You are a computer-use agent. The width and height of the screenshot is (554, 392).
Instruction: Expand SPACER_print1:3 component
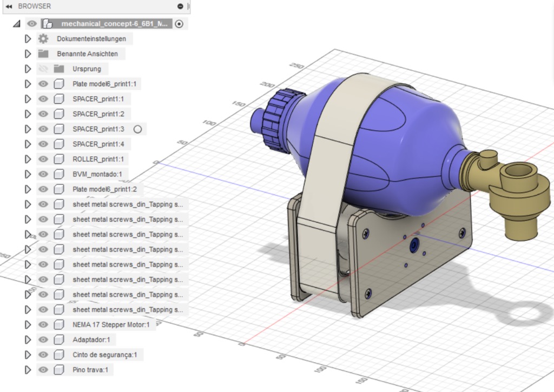pos(28,129)
